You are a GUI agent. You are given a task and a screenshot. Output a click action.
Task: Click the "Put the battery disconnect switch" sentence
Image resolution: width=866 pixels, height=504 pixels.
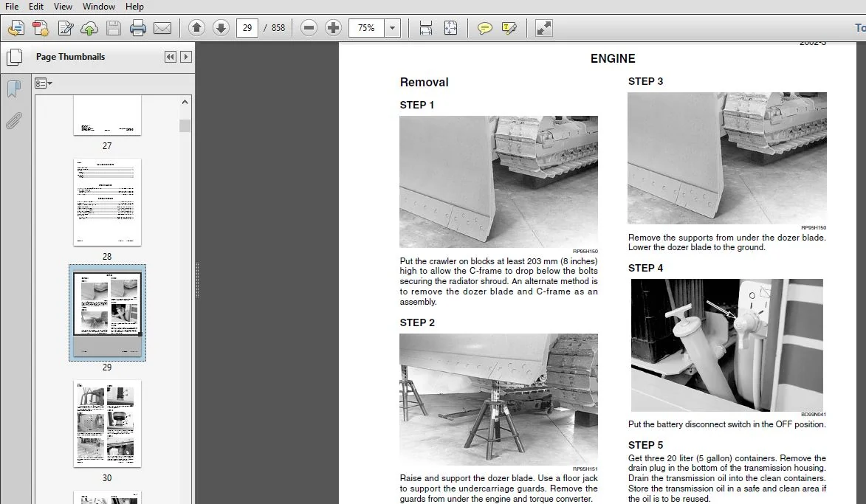726,424
